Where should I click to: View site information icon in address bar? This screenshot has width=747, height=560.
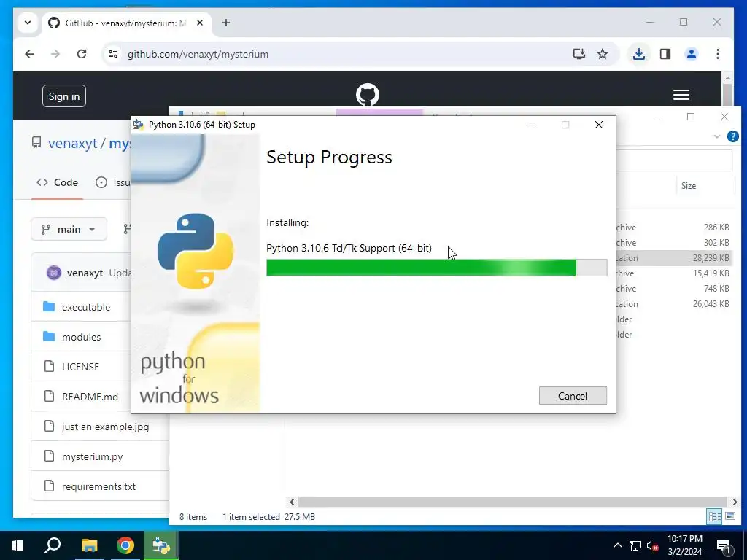[x=113, y=54]
